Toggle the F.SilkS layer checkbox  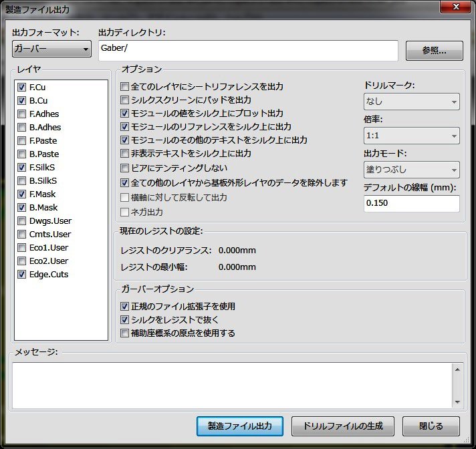pyautogui.click(x=21, y=168)
